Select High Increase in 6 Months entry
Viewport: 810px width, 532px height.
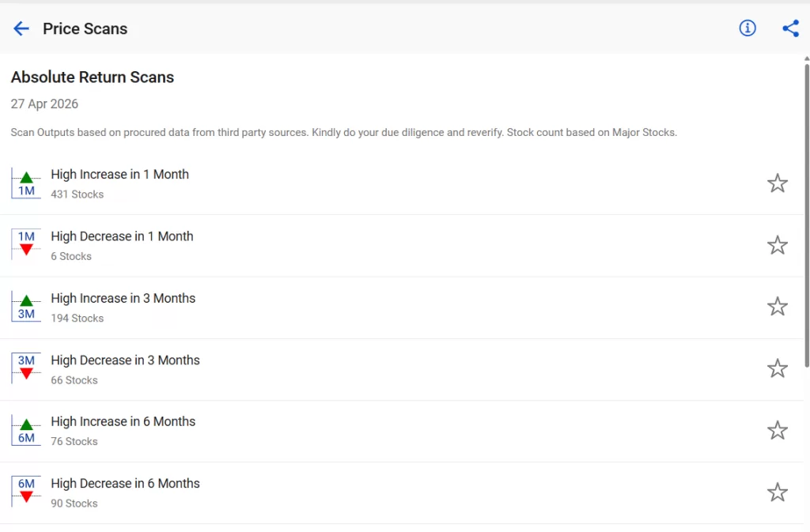click(x=123, y=422)
